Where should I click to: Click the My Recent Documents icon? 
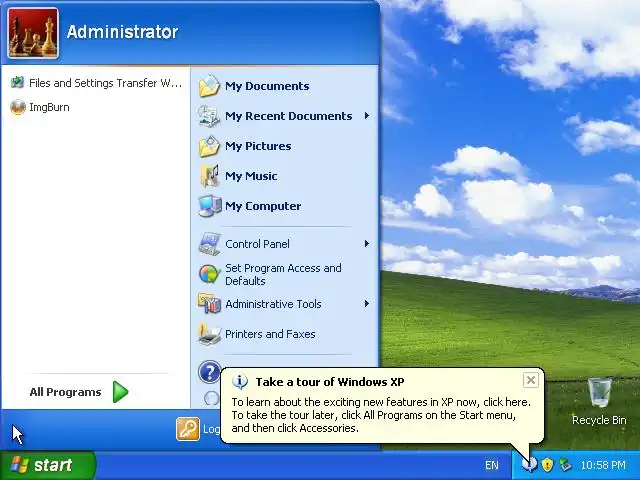click(209, 116)
